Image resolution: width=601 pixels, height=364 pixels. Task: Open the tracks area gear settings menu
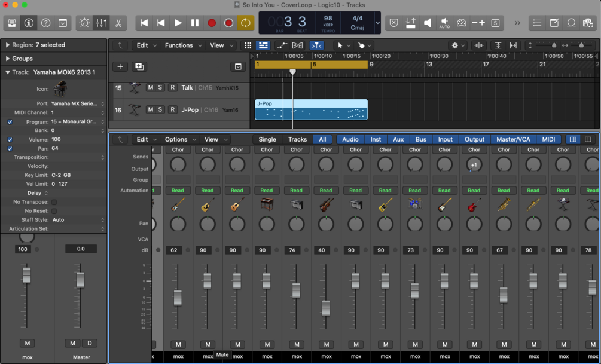point(458,45)
